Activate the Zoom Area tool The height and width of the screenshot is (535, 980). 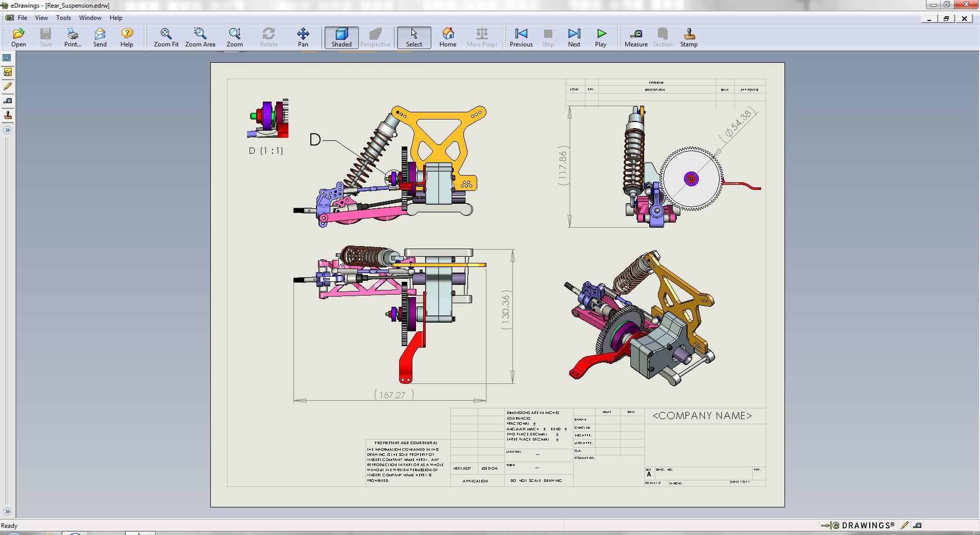click(x=200, y=37)
